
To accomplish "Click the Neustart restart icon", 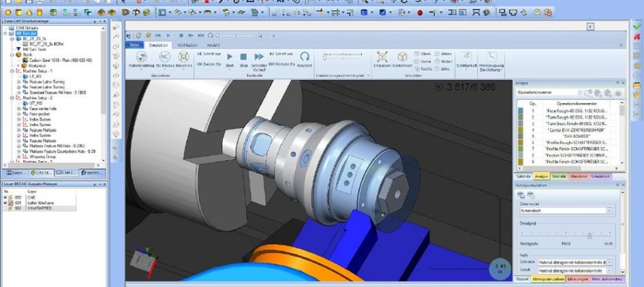I will (305, 59).
